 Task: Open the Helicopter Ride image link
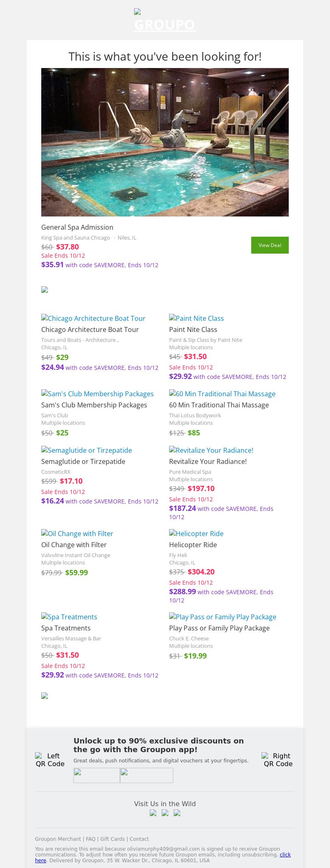tap(196, 534)
